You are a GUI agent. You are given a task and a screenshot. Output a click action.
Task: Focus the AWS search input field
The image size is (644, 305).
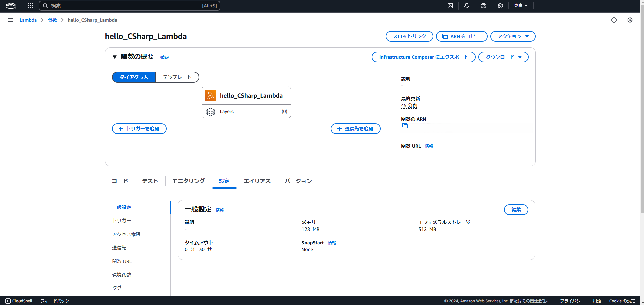(130, 6)
